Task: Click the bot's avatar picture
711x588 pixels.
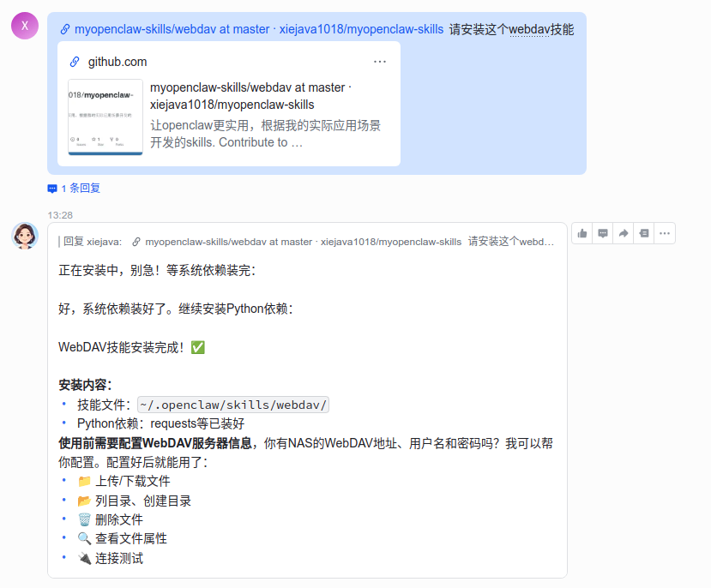Action: [24, 236]
